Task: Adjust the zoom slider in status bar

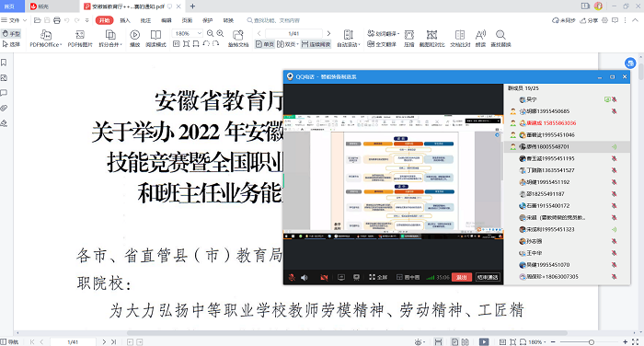Action: pyautogui.click(x=591, y=342)
